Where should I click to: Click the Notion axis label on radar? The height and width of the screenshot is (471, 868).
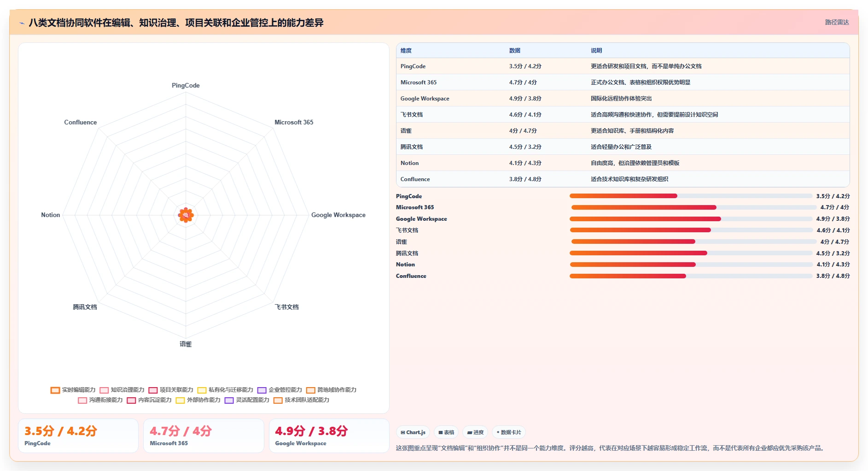coord(50,215)
